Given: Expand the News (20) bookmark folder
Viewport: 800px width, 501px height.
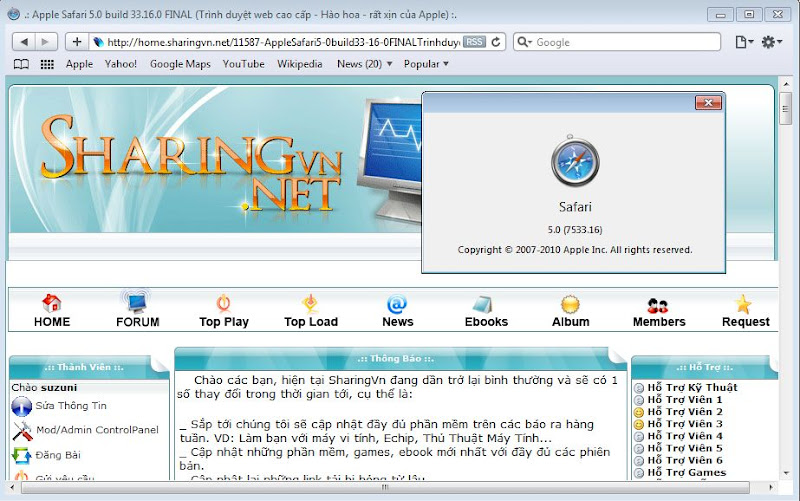Looking at the screenshot, I should coord(364,64).
